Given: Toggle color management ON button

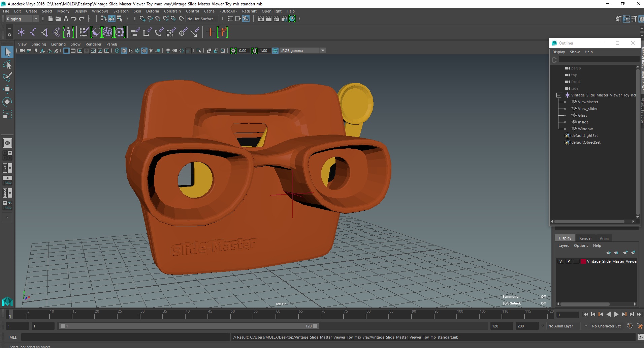Looking at the screenshot, I should click(275, 51).
